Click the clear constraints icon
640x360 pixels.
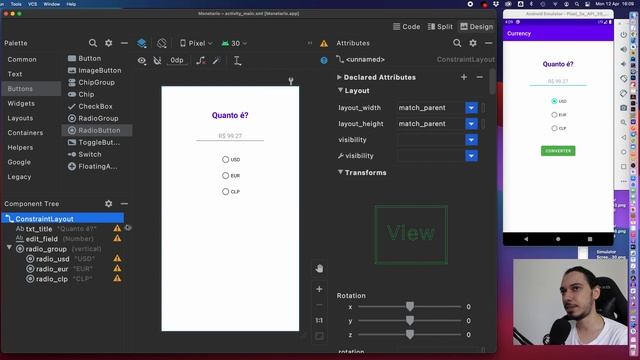[x=201, y=60]
